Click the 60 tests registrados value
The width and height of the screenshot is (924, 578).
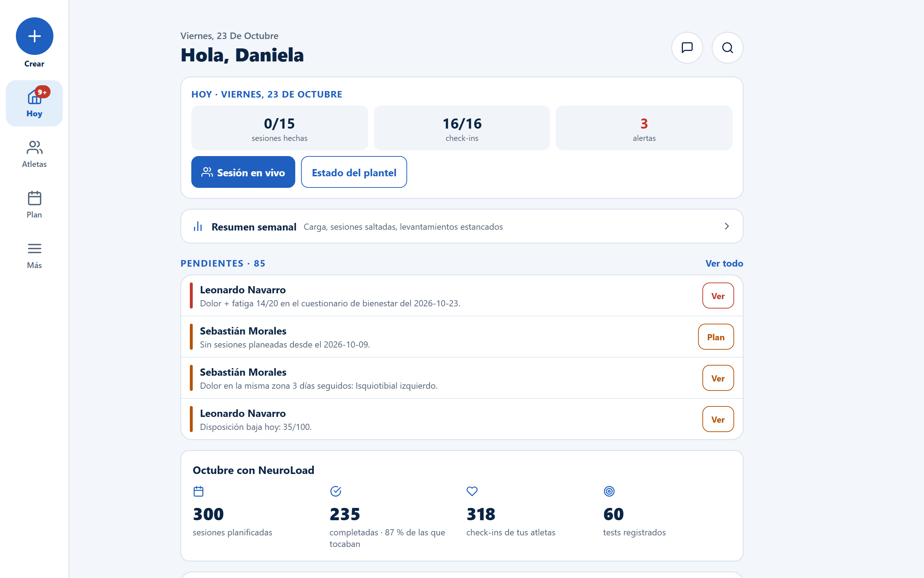click(x=614, y=514)
